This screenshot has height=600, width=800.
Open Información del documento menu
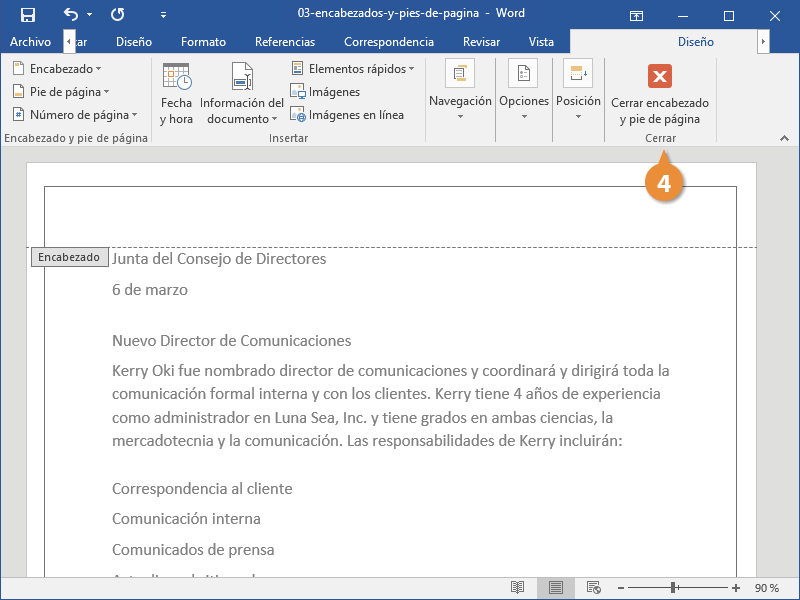point(241,93)
